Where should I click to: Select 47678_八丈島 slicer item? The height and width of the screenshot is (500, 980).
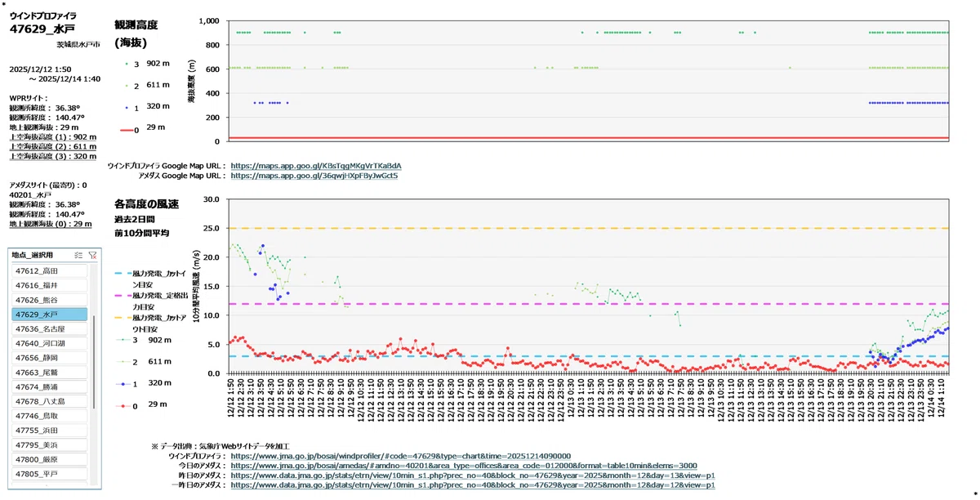50,402
